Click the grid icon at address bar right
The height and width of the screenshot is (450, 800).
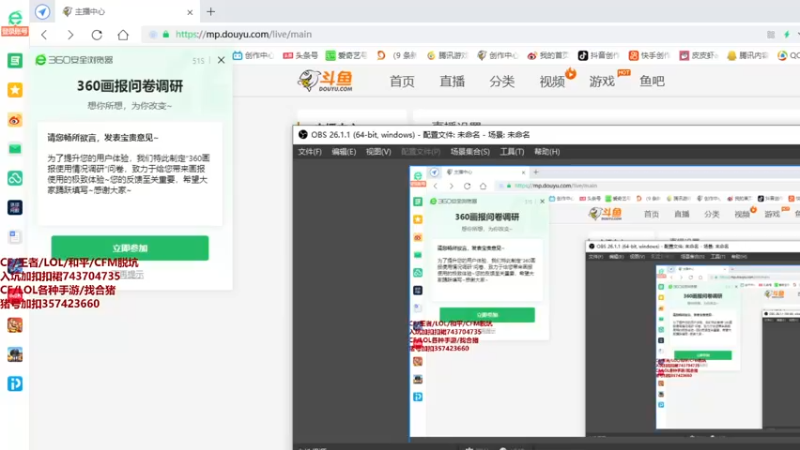click(x=771, y=35)
